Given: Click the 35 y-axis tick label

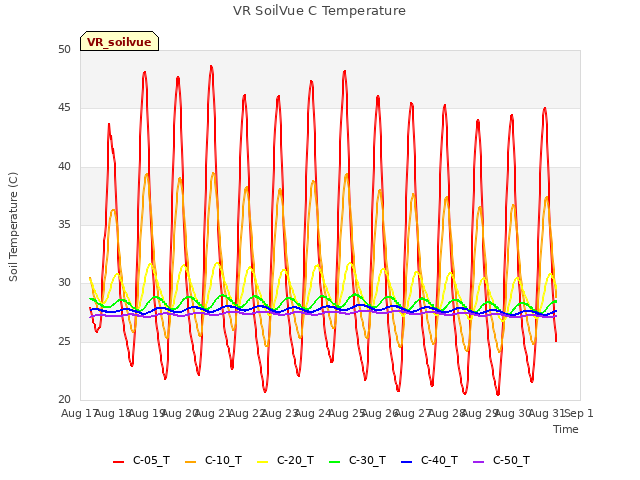Looking at the screenshot, I should [x=64, y=224].
